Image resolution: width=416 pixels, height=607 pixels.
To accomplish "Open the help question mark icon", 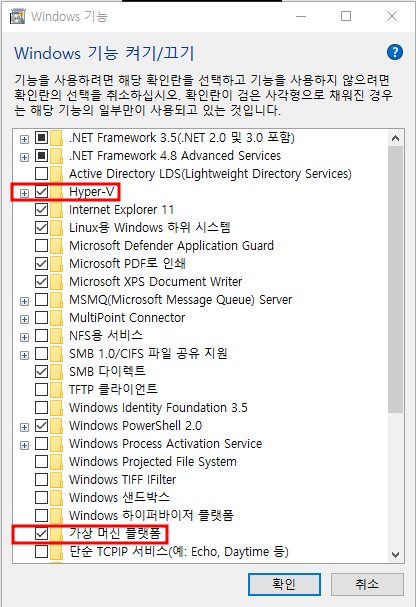I will [395, 52].
